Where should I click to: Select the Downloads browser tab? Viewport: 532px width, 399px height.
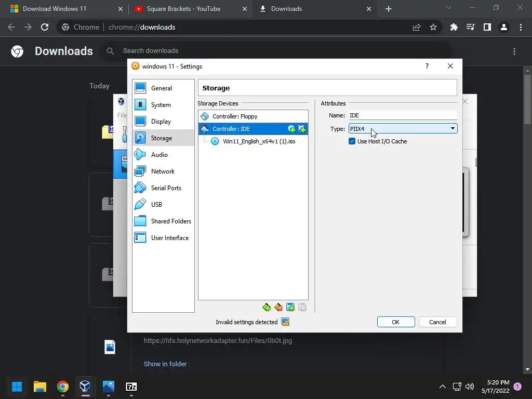(314, 9)
